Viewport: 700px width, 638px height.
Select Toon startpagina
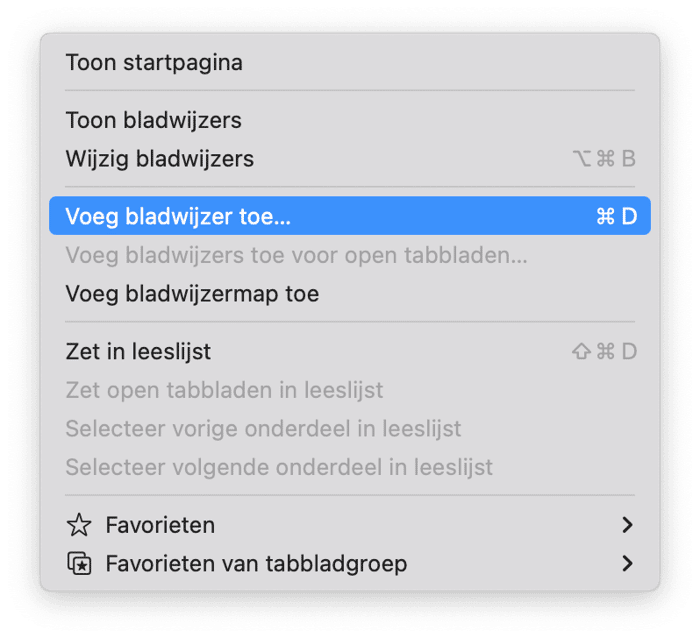point(350,63)
